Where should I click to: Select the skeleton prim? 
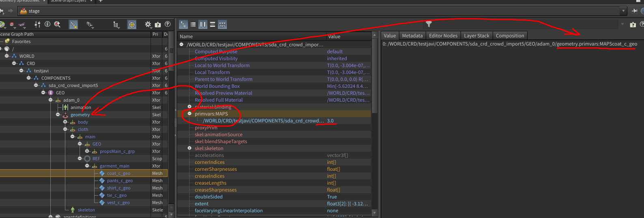click(86, 210)
